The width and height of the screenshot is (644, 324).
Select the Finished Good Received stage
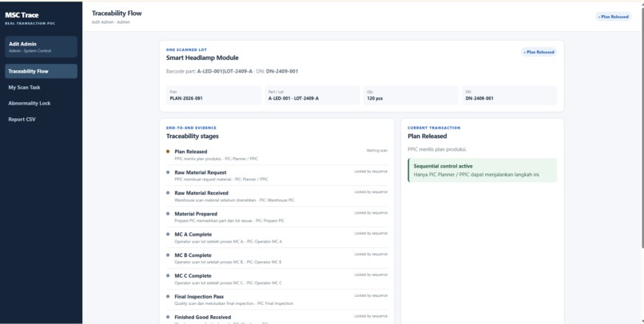coord(276,318)
